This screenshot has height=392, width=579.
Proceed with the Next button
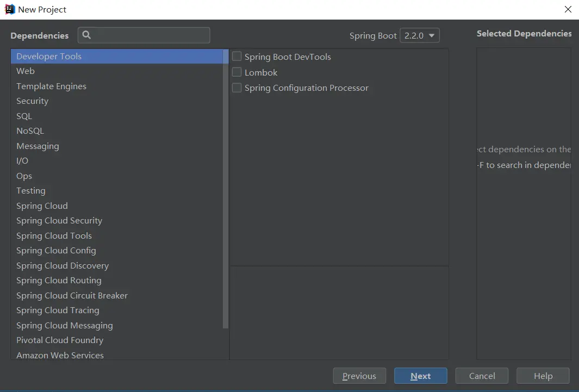(421, 376)
